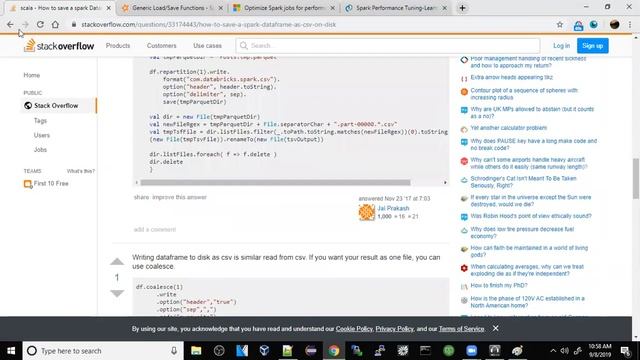Click code block horizontal scrollbar
Image resolution: width=640 pixels, height=360 pixels.
click(276, 182)
